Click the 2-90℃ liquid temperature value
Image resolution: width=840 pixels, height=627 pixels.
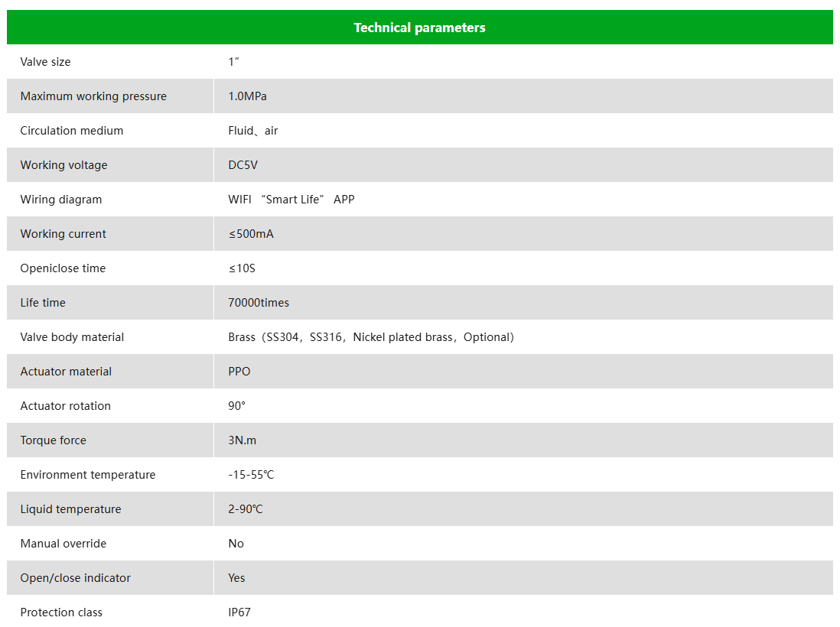[246, 509]
